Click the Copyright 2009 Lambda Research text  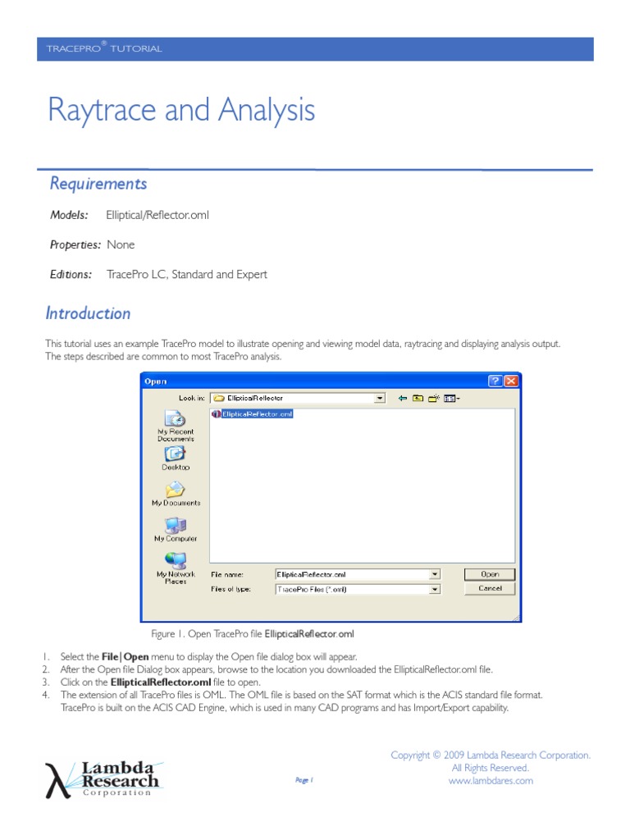click(491, 756)
